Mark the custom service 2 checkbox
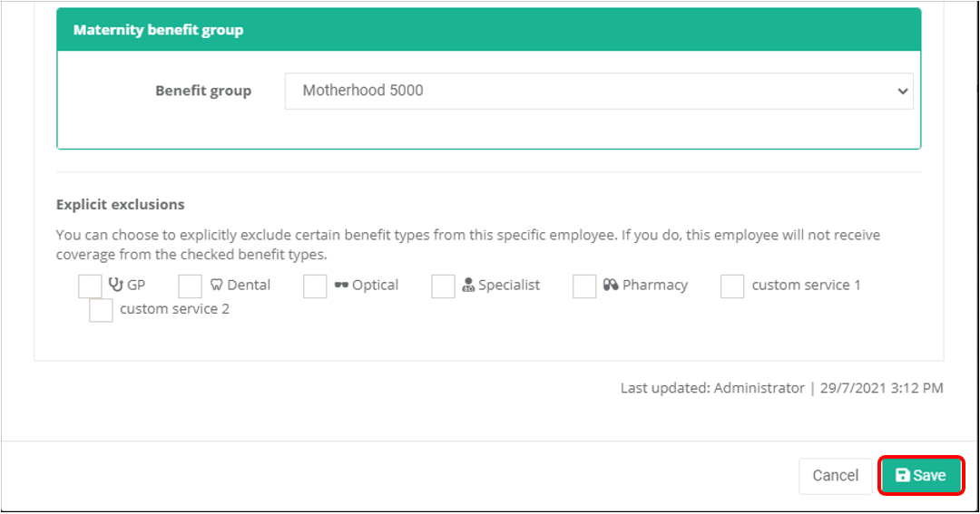980x514 pixels. point(101,310)
